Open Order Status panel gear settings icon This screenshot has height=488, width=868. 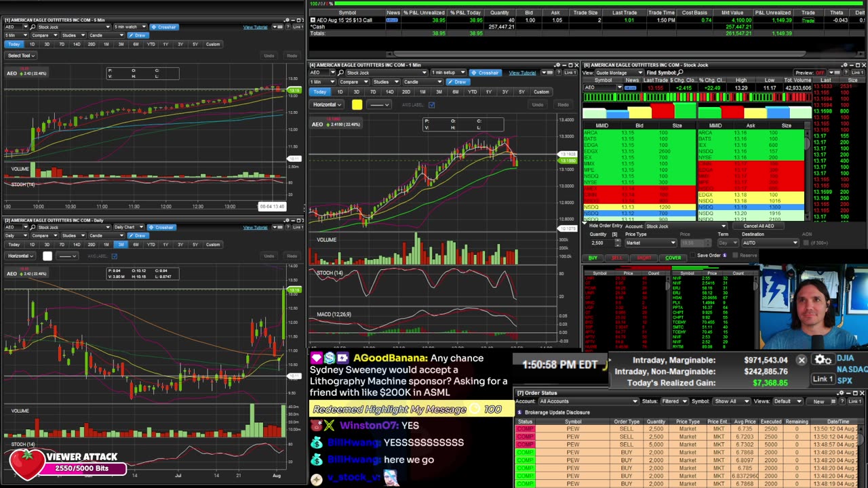point(840,393)
